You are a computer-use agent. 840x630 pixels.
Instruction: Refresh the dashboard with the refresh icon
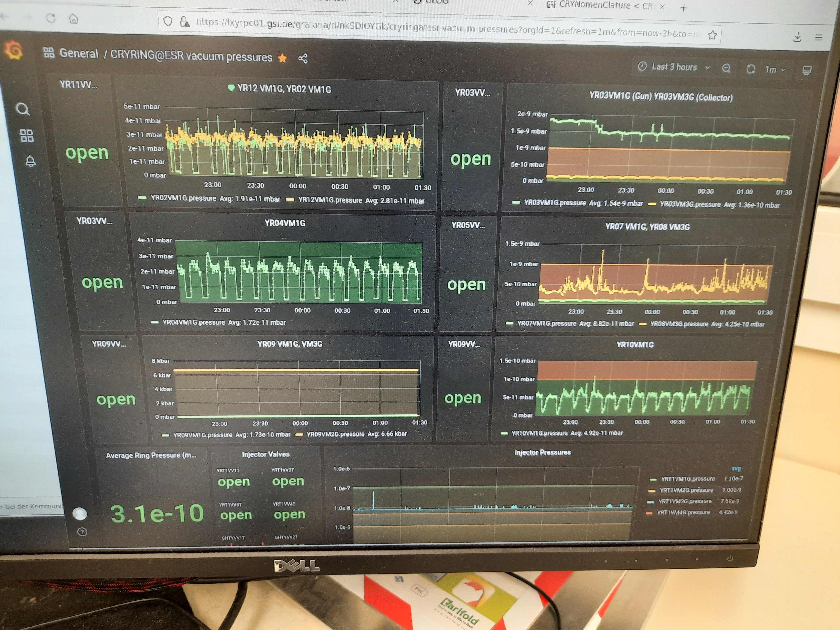[x=750, y=69]
